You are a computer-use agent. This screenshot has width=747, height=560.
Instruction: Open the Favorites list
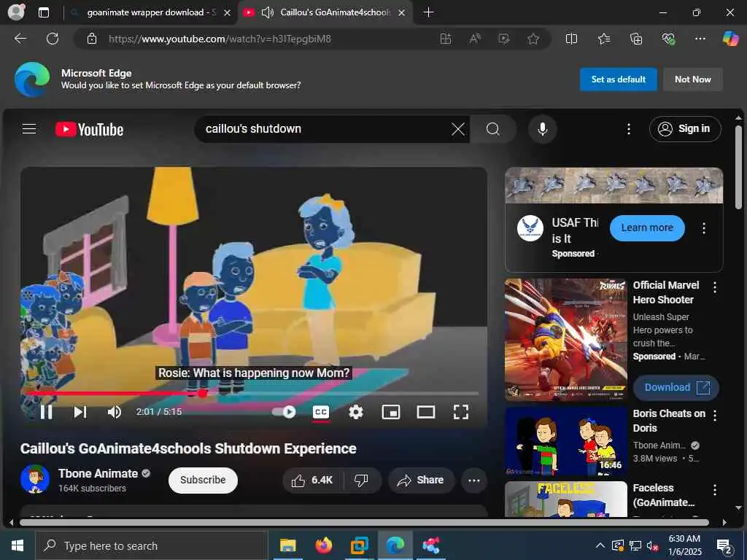[x=604, y=39]
